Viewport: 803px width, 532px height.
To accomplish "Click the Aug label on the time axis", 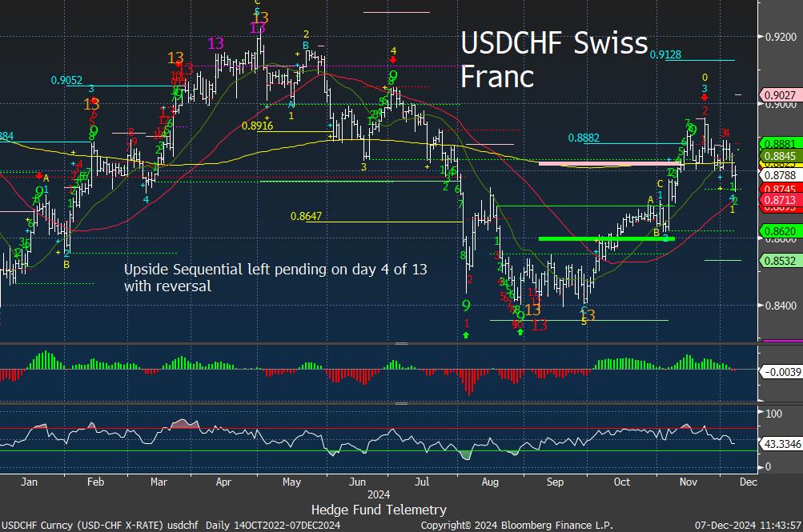I will (489, 482).
